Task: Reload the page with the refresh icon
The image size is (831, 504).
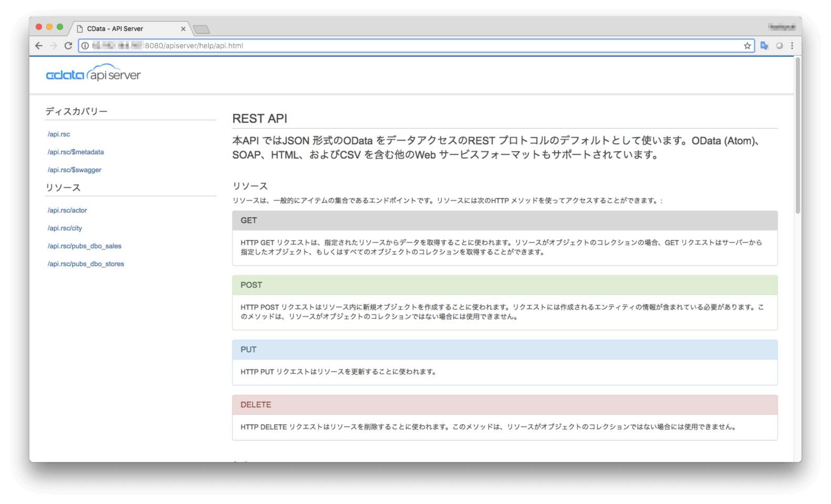Action: pos(68,46)
